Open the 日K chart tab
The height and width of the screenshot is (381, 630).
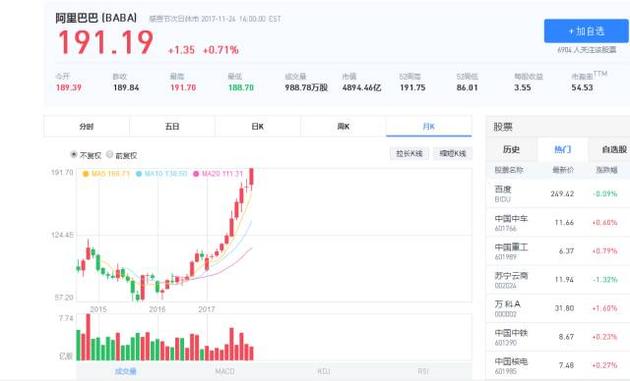pos(258,126)
